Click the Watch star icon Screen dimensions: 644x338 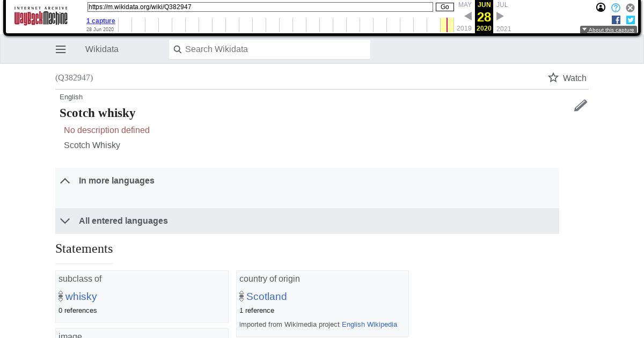tap(553, 78)
